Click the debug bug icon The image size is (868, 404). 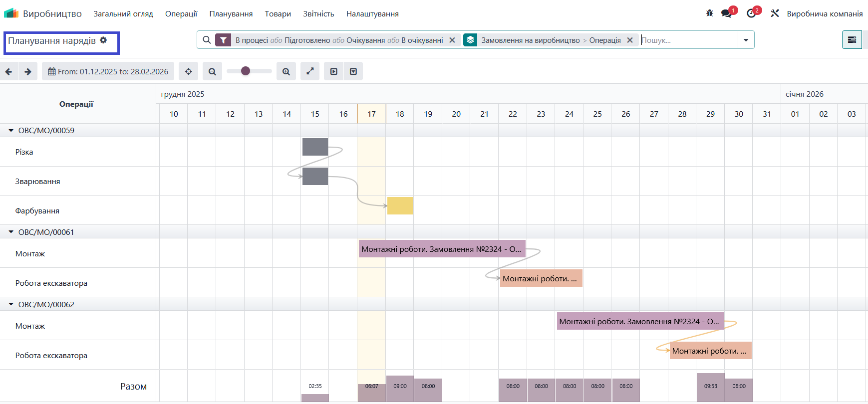coord(709,13)
